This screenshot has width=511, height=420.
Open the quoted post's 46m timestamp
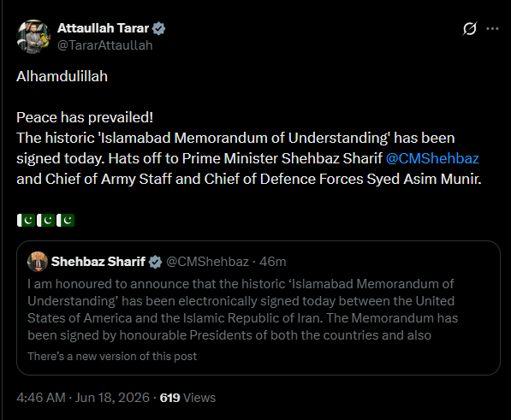click(273, 262)
